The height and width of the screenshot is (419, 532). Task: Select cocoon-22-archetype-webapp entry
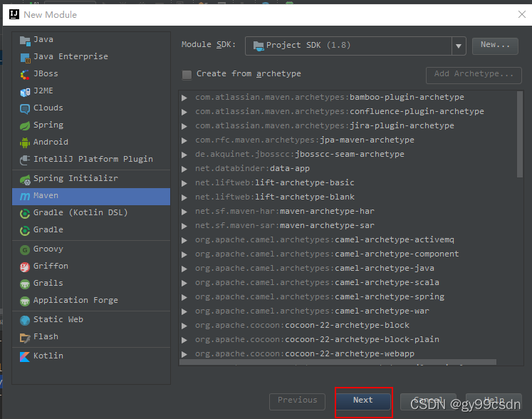click(305, 354)
